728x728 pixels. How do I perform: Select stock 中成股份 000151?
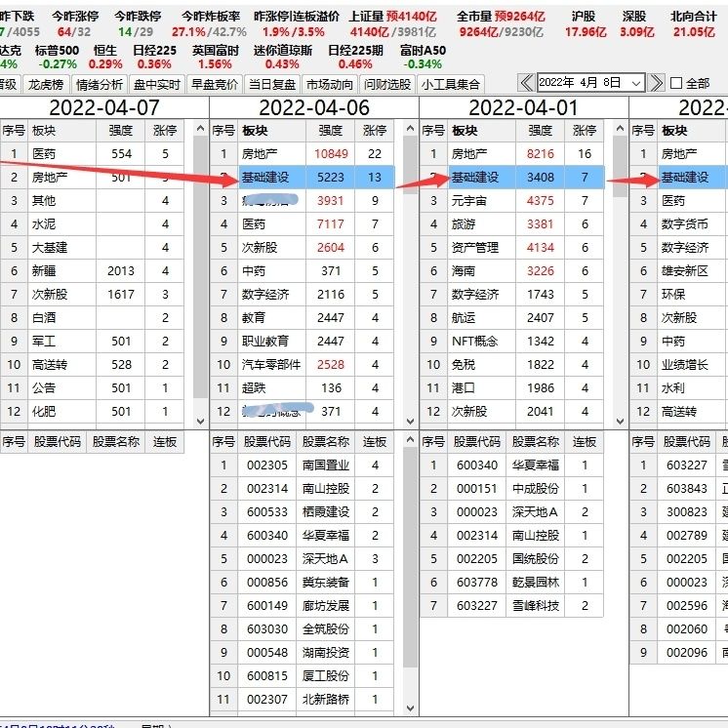tap(511, 489)
